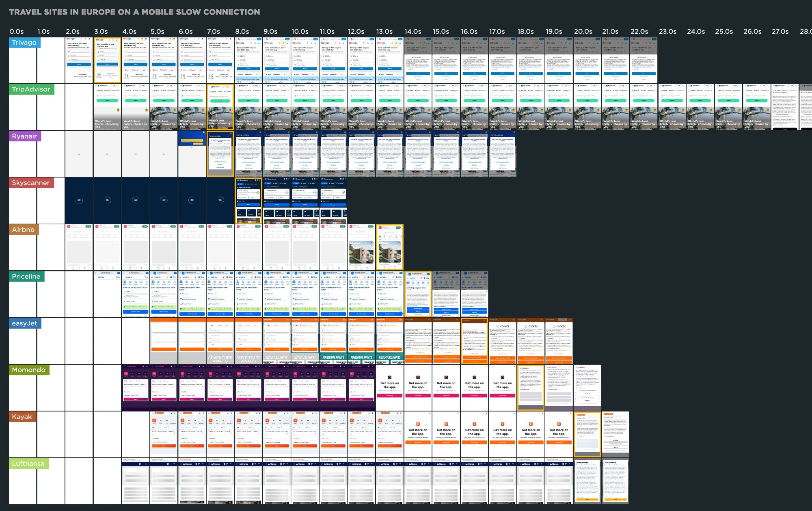This screenshot has width=812, height=511.
Task: Open Trivago's greyed overlay frame at 14.0s
Action: click(x=418, y=61)
